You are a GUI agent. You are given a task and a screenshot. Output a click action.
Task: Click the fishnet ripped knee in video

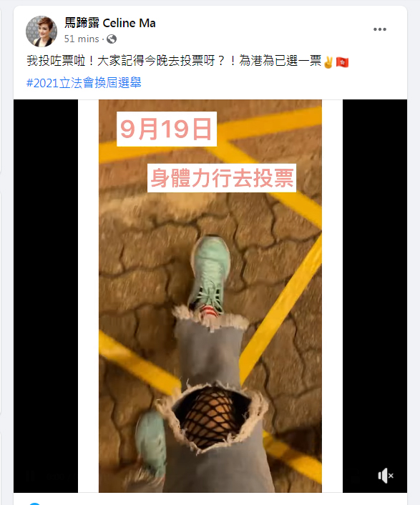pyautogui.click(x=211, y=418)
